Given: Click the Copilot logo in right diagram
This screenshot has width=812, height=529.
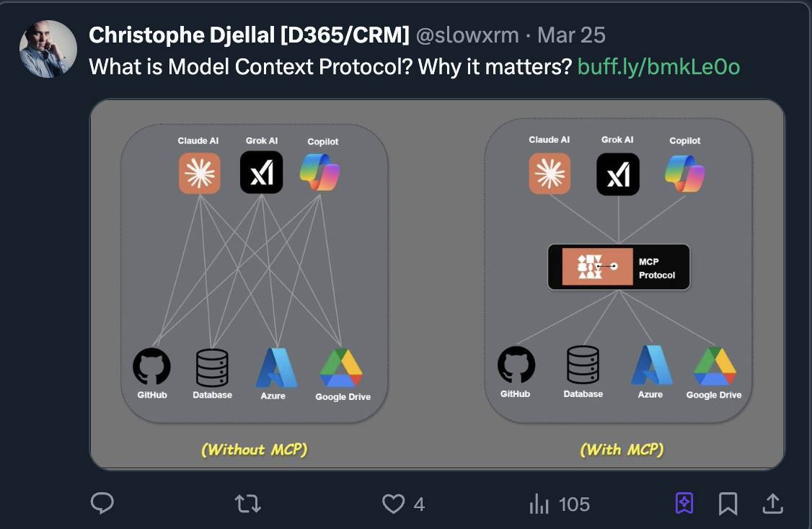Looking at the screenshot, I should pos(684,174).
